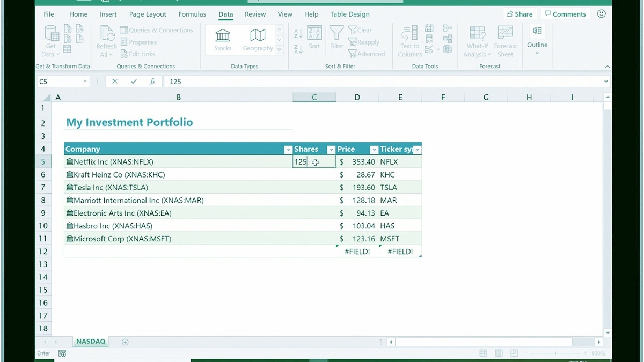Create a Forecast Sheet

click(506, 41)
